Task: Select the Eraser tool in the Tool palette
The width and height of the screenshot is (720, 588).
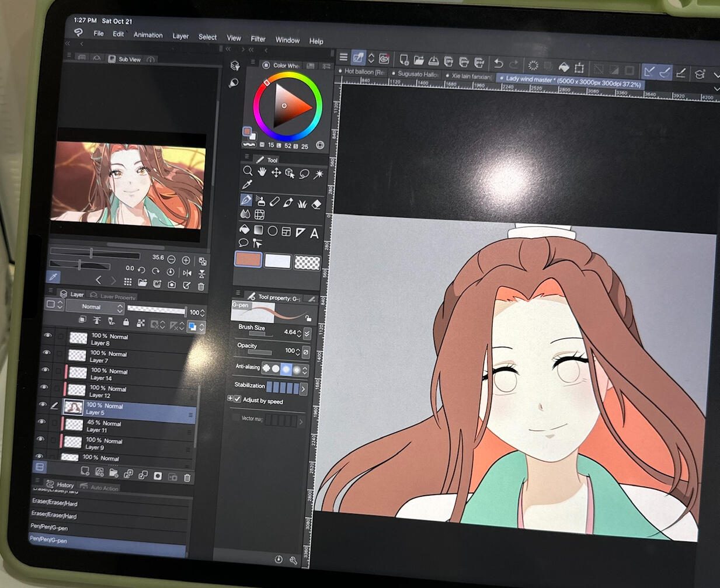Action: pyautogui.click(x=316, y=204)
